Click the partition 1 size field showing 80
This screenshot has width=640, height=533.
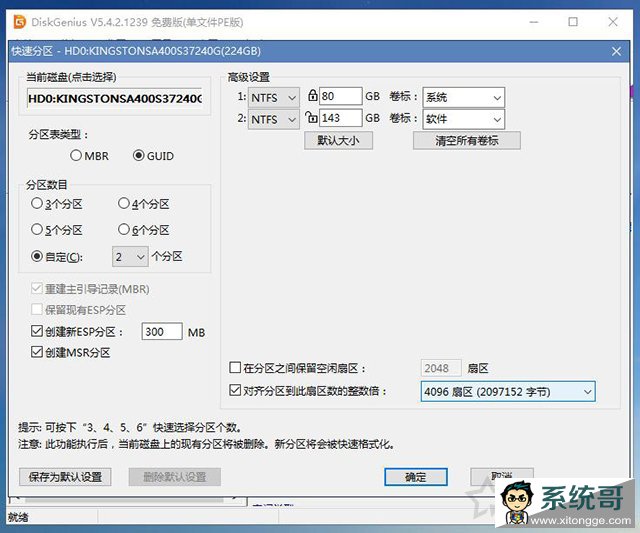[341, 96]
